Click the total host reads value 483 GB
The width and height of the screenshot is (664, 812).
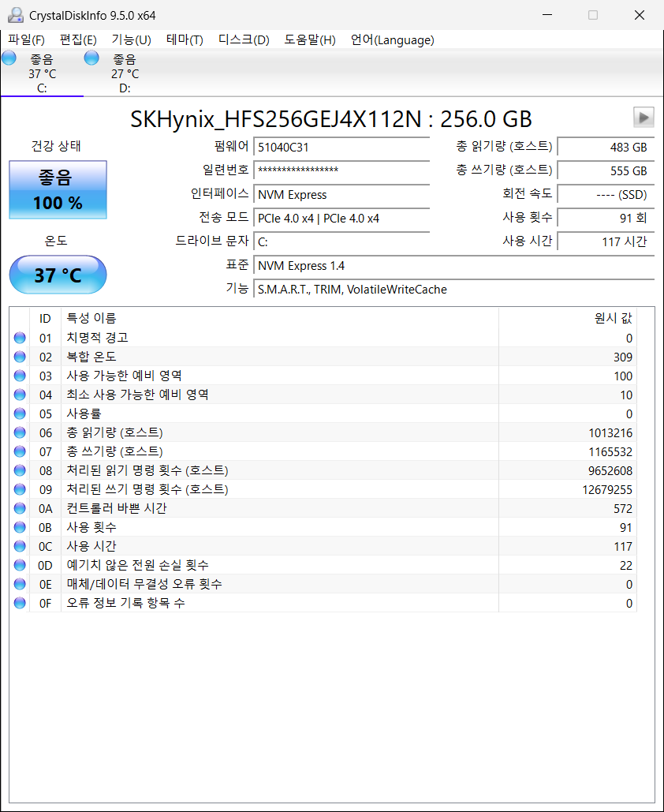[606, 147]
